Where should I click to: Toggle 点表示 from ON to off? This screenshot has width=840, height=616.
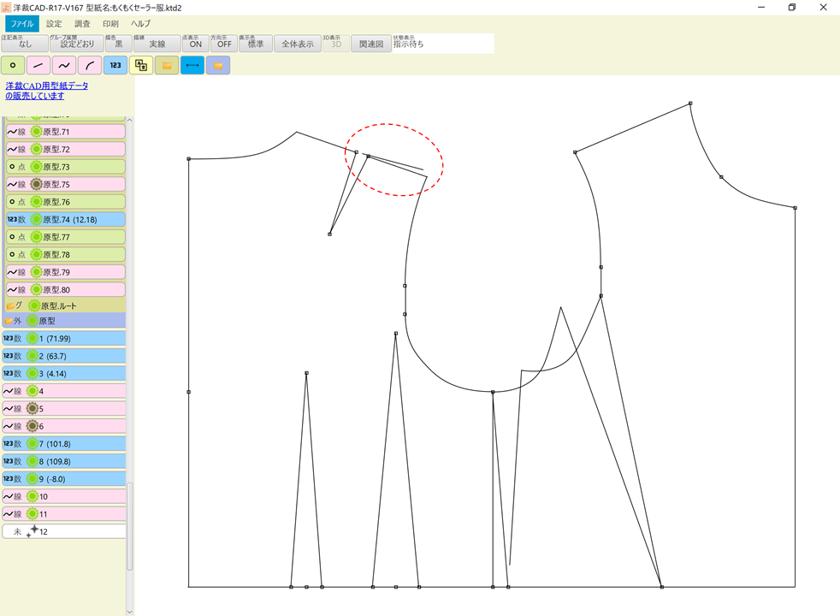(x=196, y=43)
